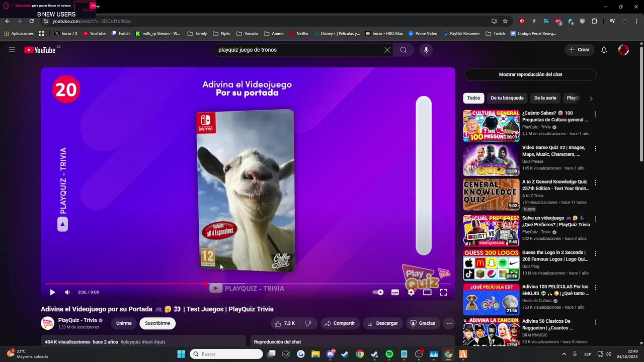Open the Anime bookmarks folder
The width and height of the screenshot is (644, 362).
(273, 34)
